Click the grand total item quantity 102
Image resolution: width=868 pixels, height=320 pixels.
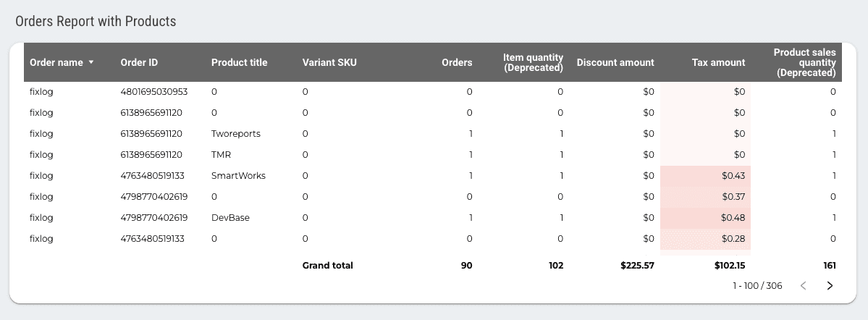coord(556,266)
